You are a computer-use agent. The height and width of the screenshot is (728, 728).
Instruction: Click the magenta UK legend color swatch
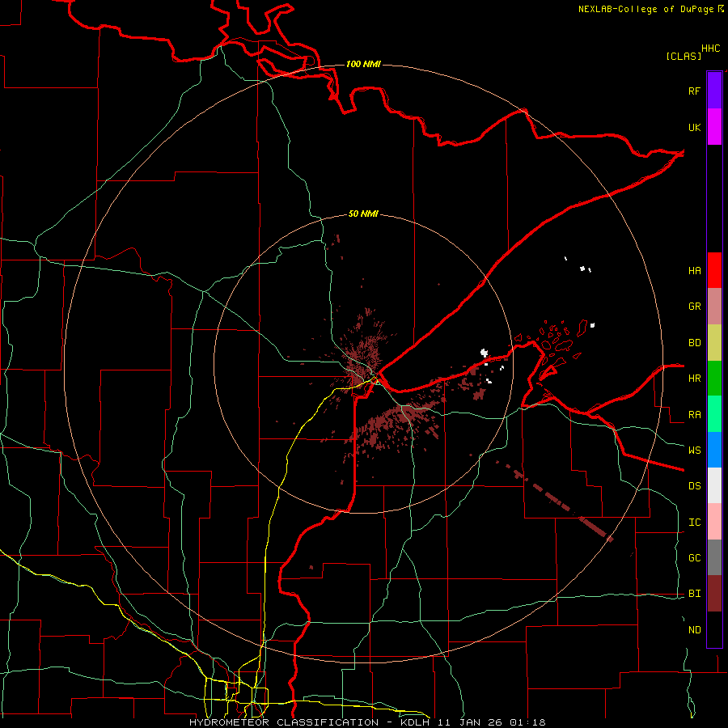(x=714, y=127)
